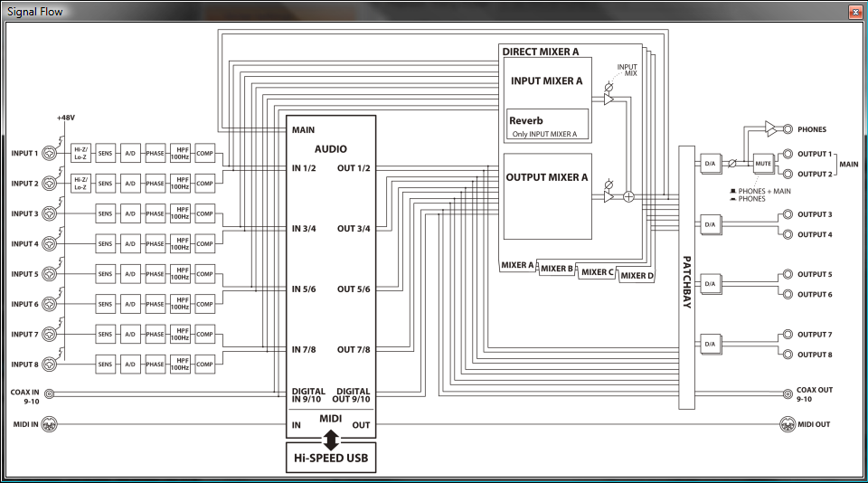This screenshot has height=483, width=868.
Task: Toggle the Hi-Z/Lo-Z block for INPUT 1
Action: [x=80, y=153]
